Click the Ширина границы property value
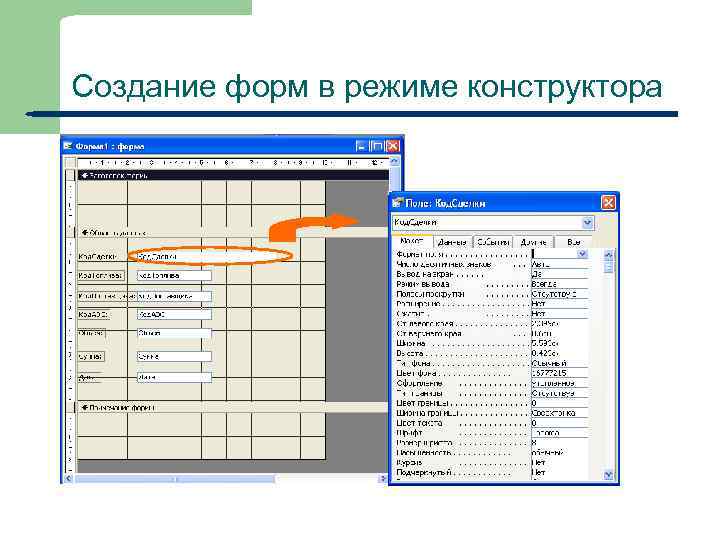The width and height of the screenshot is (720, 540). tap(560, 413)
